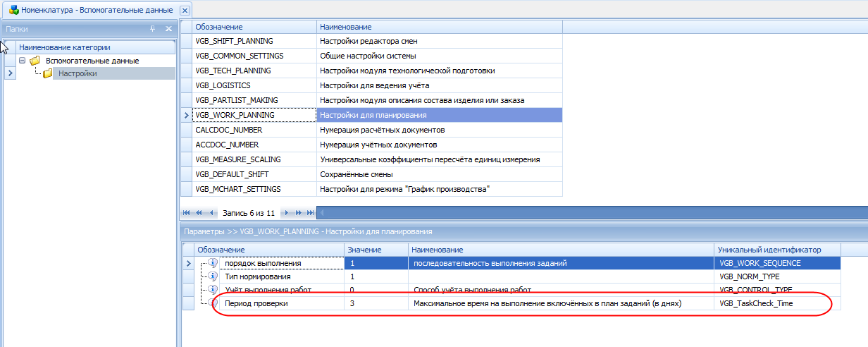Collapse the Вспомогательные данные tree node
The image size is (868, 347).
coord(23,61)
